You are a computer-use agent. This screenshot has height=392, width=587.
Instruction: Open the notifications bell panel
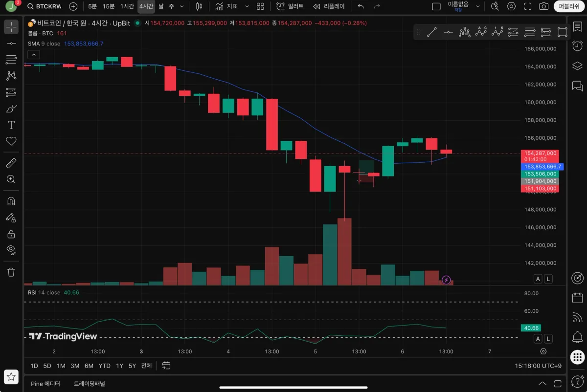coord(577,337)
